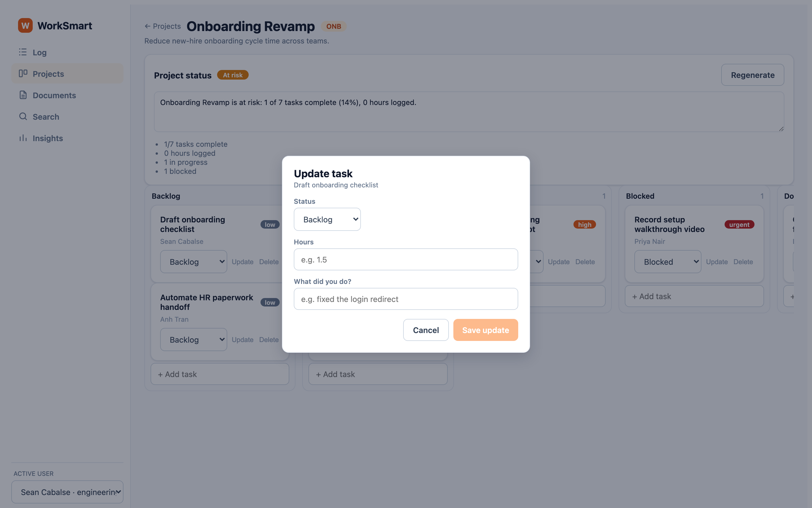The height and width of the screenshot is (508, 812).
Task: Click the Search magnifier icon
Action: [x=23, y=117]
